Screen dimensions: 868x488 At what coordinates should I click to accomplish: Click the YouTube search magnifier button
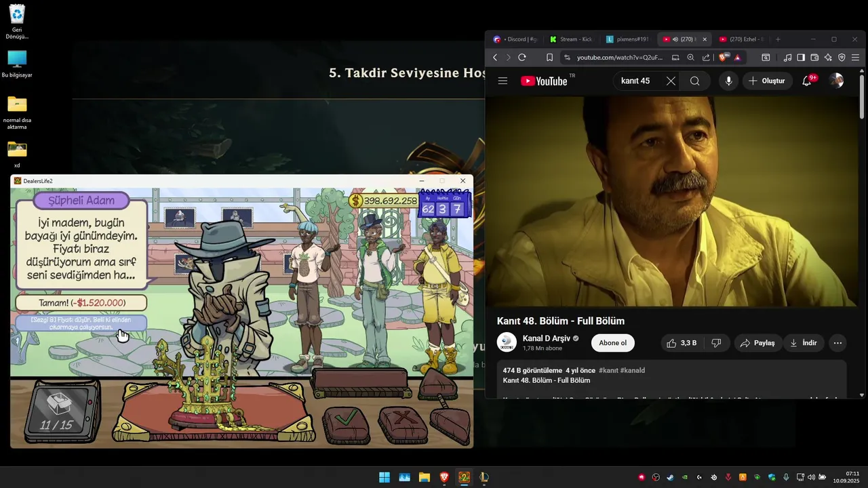click(x=694, y=81)
